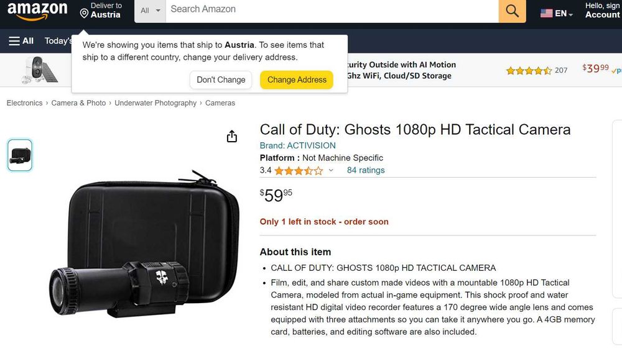This screenshot has height=364, width=622.
Task: Click the Amazon logo
Action: point(37,11)
